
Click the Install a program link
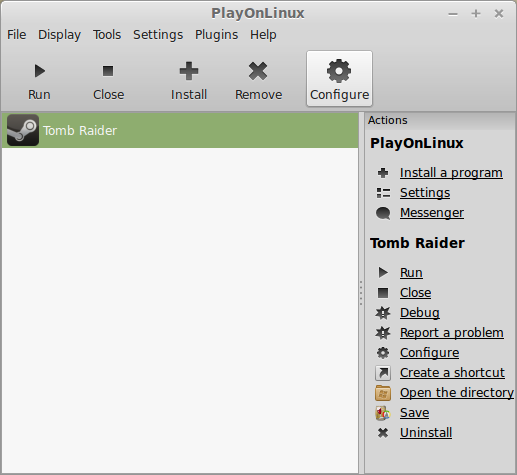pyautogui.click(x=451, y=173)
